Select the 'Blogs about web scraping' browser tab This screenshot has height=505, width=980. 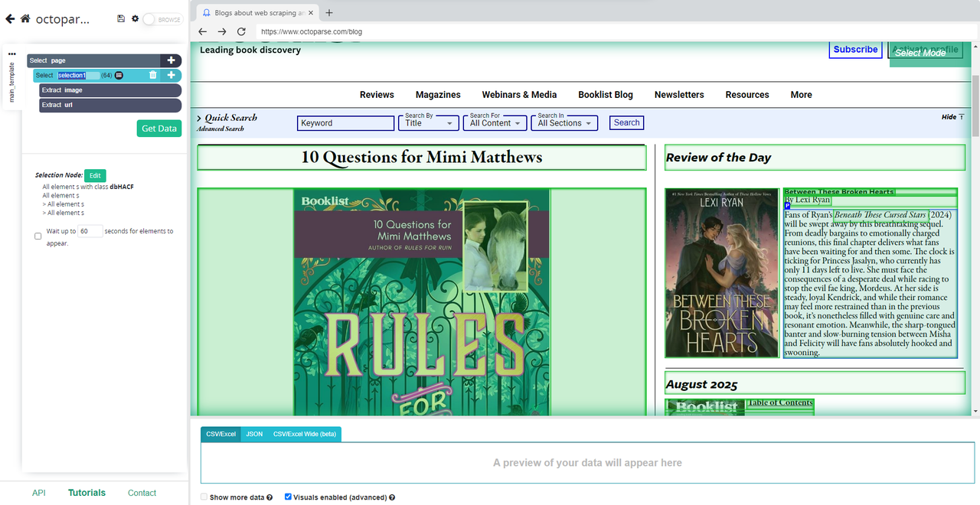coord(257,13)
